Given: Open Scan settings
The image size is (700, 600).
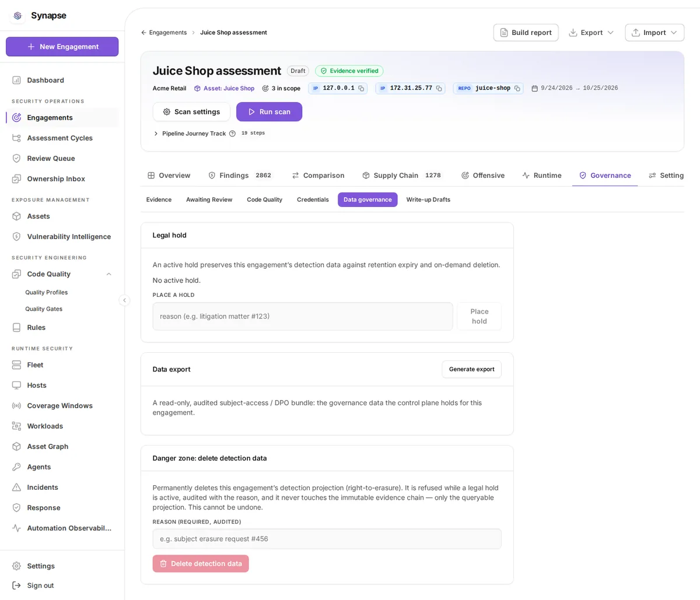Looking at the screenshot, I should point(191,112).
